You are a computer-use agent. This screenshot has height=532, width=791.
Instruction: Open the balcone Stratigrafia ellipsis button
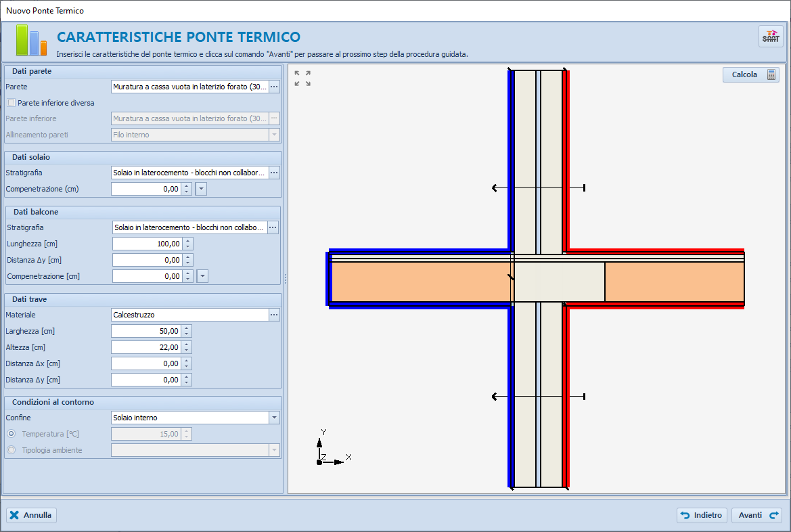coord(273,227)
